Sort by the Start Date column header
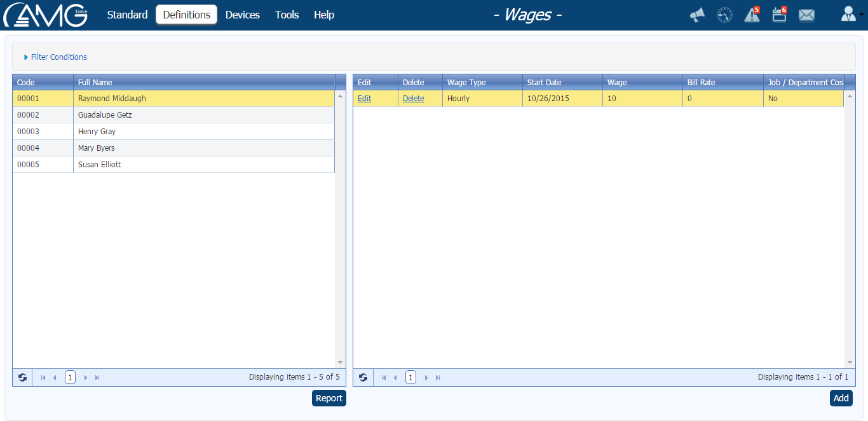 tap(562, 83)
